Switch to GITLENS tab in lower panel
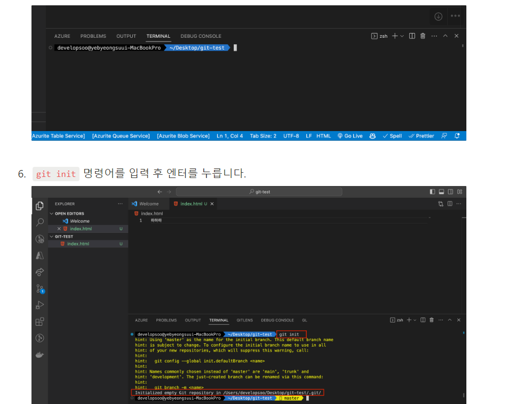The height and width of the screenshot is (404, 532). point(244,320)
